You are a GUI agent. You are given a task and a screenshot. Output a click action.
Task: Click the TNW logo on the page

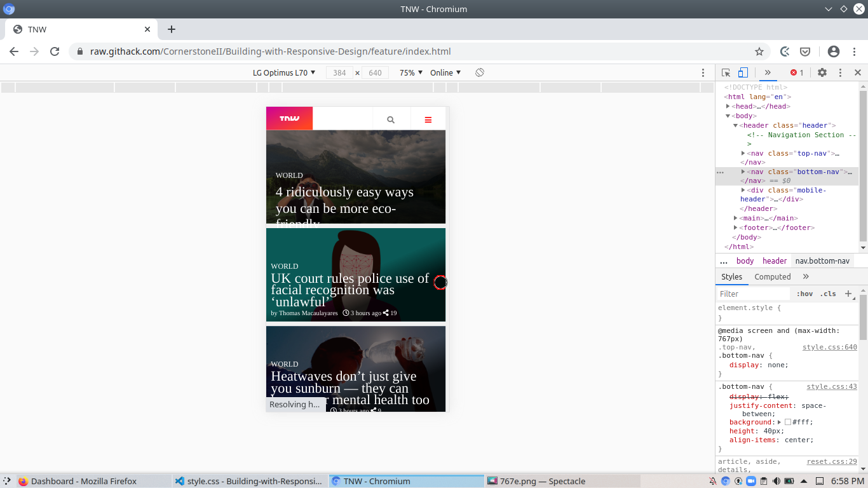click(289, 119)
